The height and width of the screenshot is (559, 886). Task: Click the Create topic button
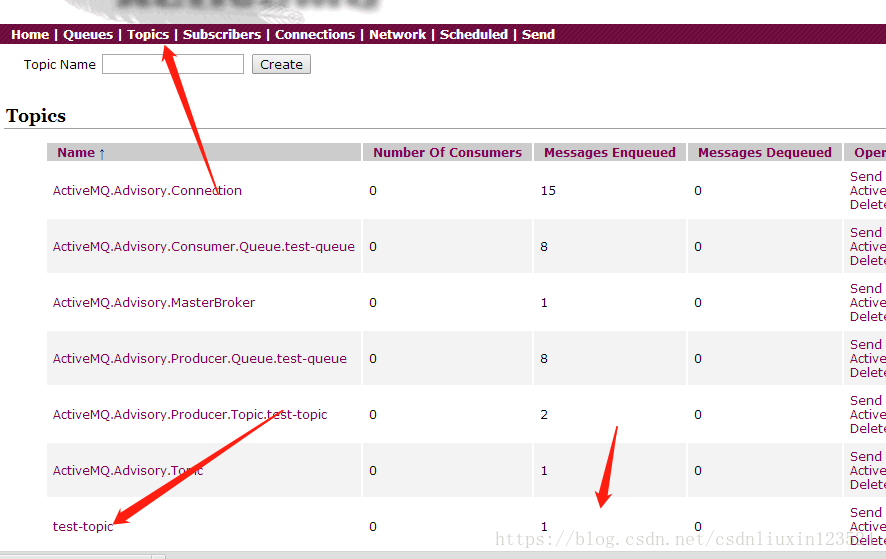pyautogui.click(x=281, y=64)
